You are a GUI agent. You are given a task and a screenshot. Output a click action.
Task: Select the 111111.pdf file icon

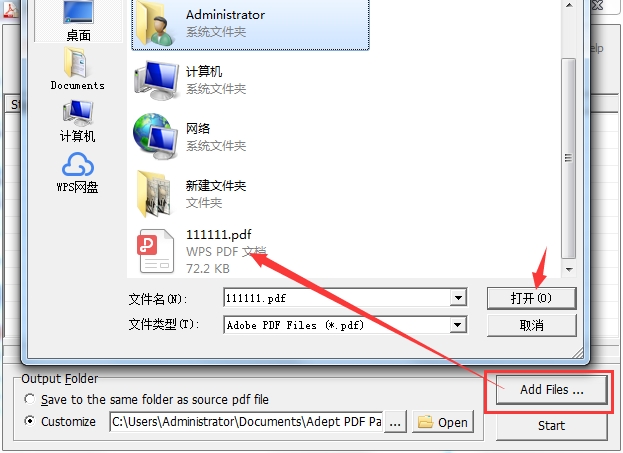[x=155, y=251]
